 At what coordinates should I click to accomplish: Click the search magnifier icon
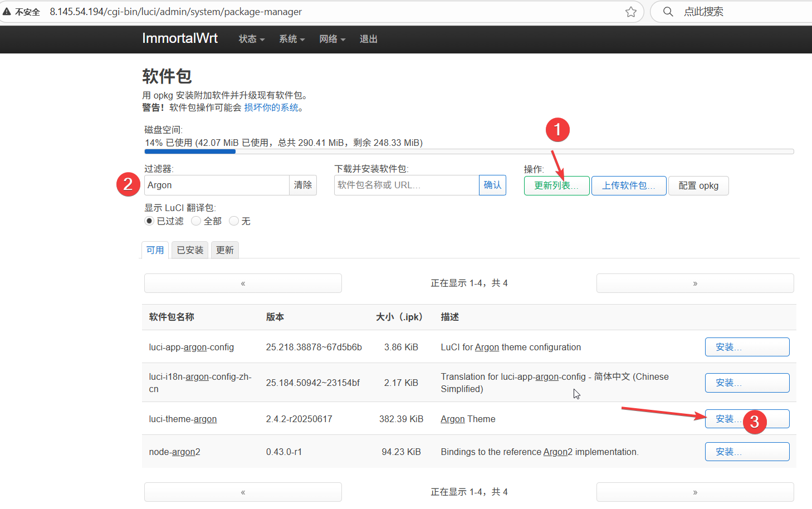tap(668, 12)
